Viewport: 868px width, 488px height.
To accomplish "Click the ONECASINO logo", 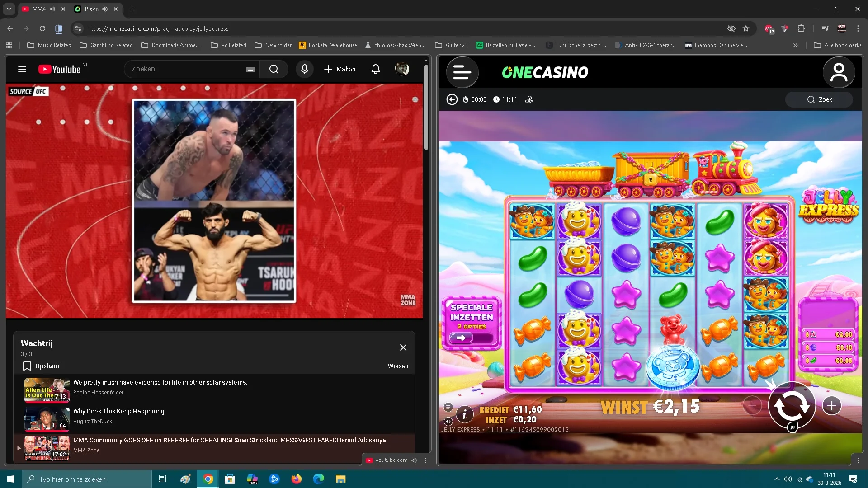I will pos(545,72).
